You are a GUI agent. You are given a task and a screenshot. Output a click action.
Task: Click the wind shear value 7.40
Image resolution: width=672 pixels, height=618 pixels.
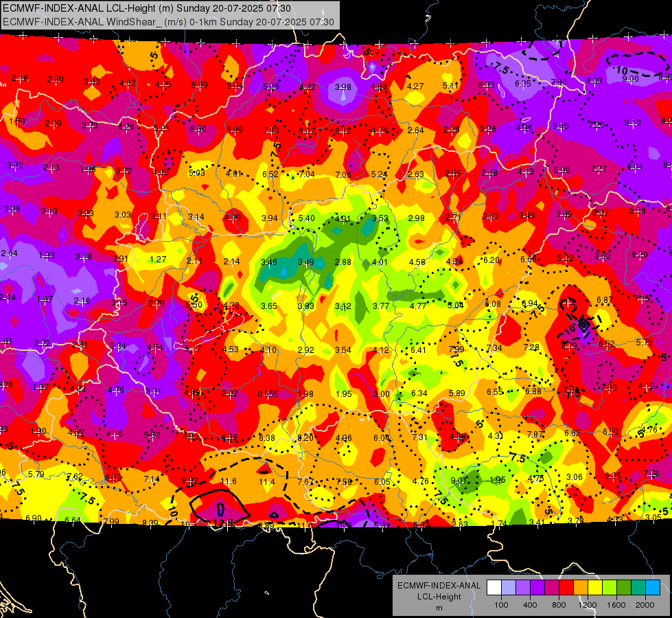coord(271,130)
